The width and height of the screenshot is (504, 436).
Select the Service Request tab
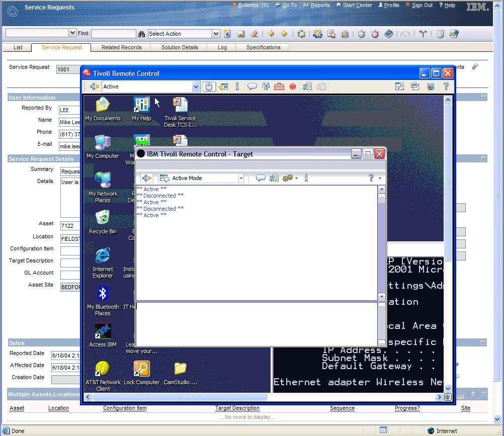[62, 48]
